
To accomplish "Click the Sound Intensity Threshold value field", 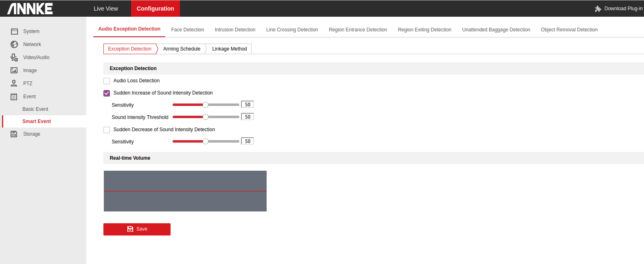I will coord(248,117).
